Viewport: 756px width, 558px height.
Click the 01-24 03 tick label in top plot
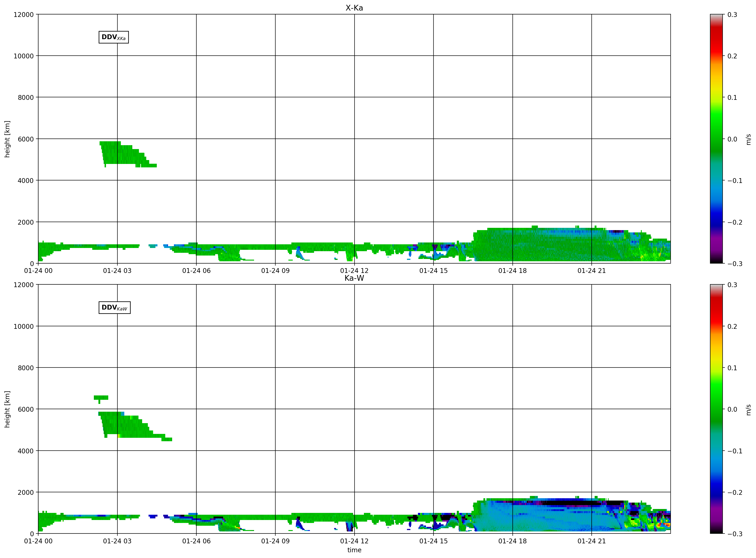(x=117, y=271)
